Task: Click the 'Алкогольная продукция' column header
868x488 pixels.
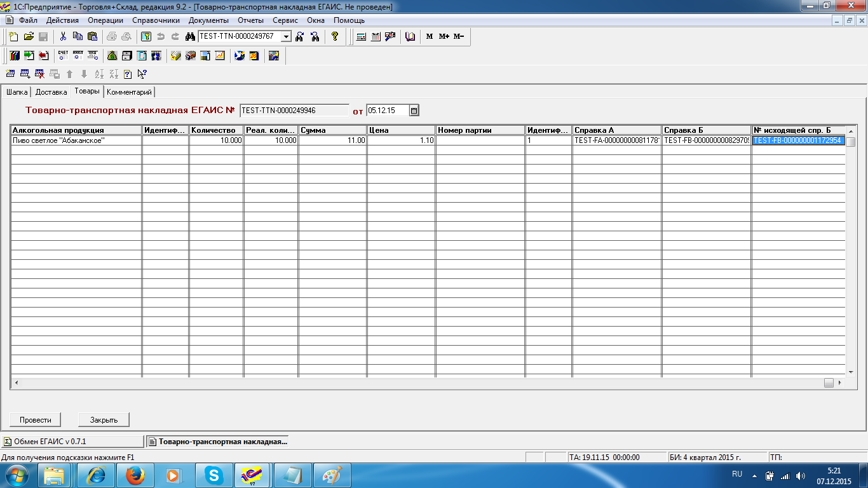Action: (x=76, y=130)
